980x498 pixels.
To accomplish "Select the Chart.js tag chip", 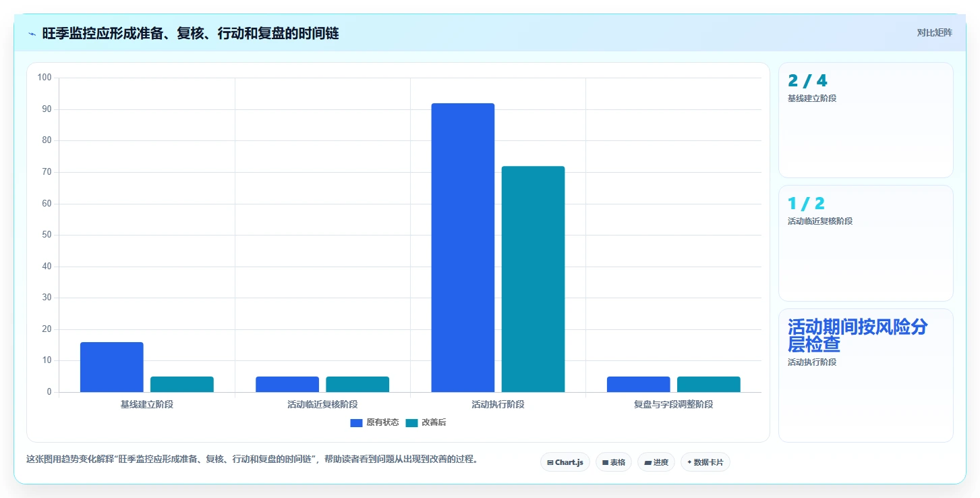I will [565, 462].
